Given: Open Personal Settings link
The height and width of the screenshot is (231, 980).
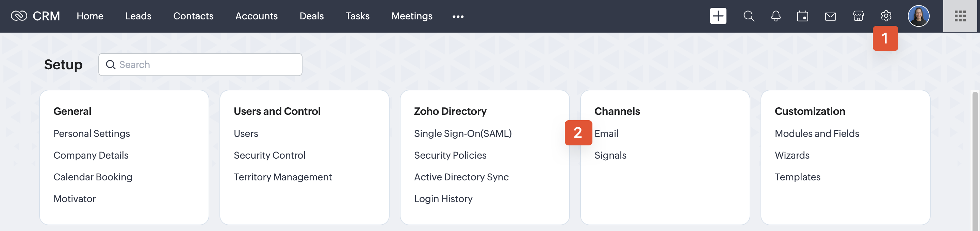Looking at the screenshot, I should click(x=91, y=134).
